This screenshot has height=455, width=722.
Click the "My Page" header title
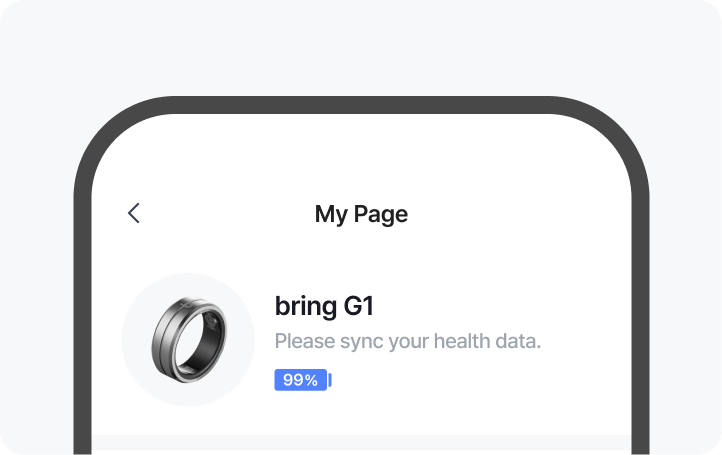point(361,214)
